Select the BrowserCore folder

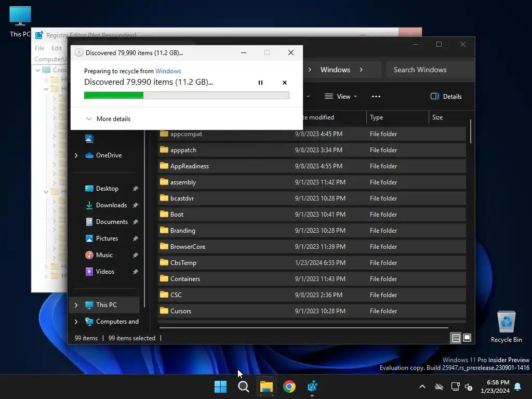pos(312,247)
